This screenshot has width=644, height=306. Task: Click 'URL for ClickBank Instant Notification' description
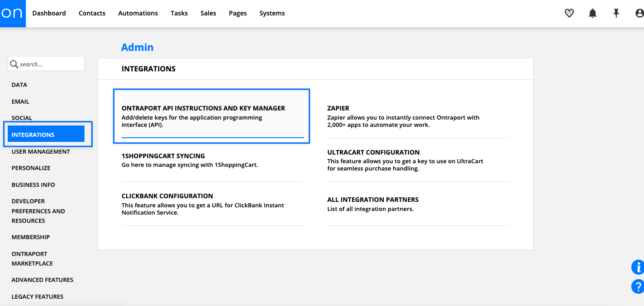(x=203, y=209)
